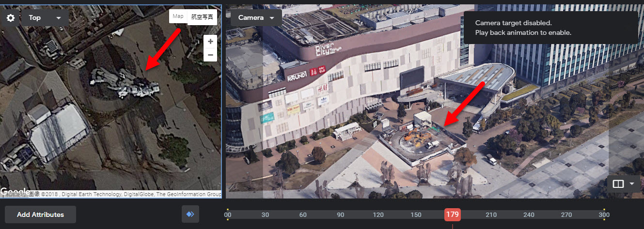This screenshot has width=644, height=229.
Task: Jump to frame 150 on timeline
Action: click(416, 214)
